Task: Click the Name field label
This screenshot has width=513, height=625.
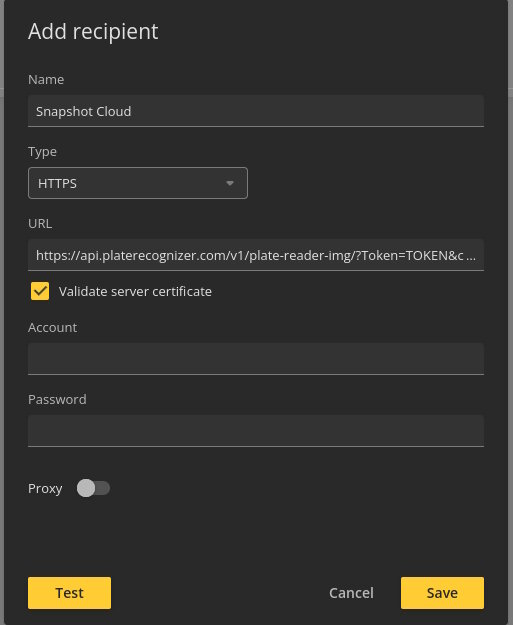Action: coord(46,79)
